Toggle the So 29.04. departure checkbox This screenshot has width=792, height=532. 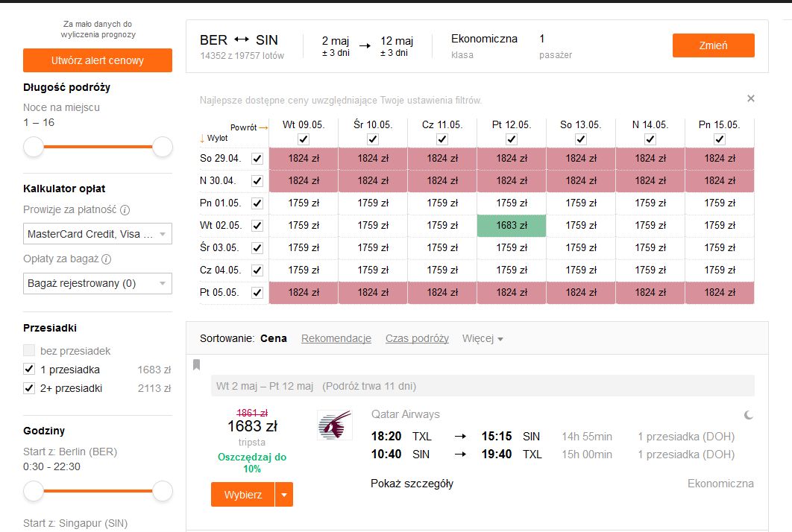coord(257,159)
